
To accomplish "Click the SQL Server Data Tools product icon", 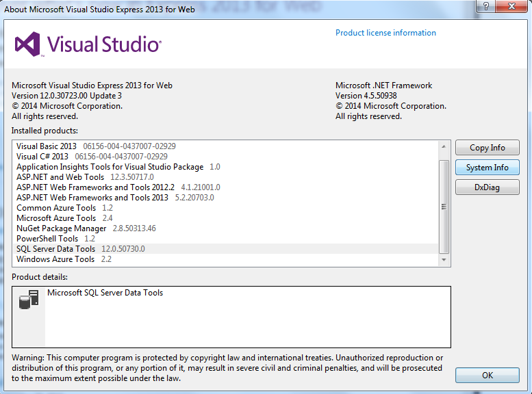I will [29, 300].
